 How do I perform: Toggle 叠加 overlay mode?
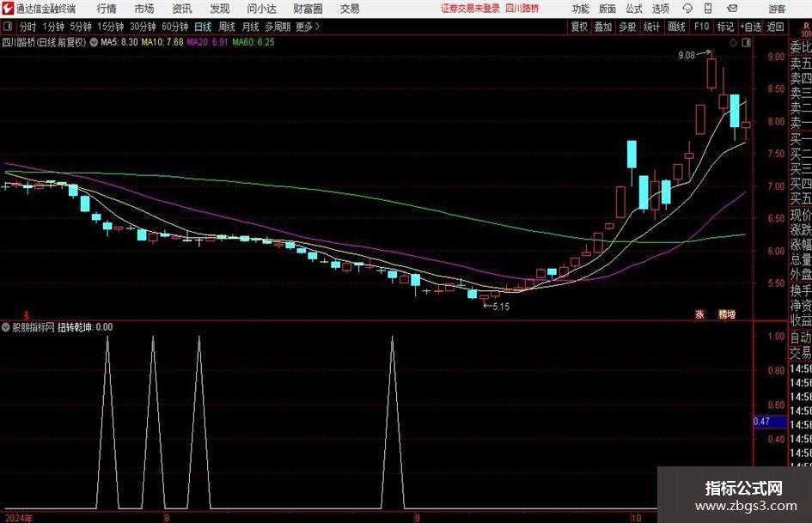click(603, 27)
